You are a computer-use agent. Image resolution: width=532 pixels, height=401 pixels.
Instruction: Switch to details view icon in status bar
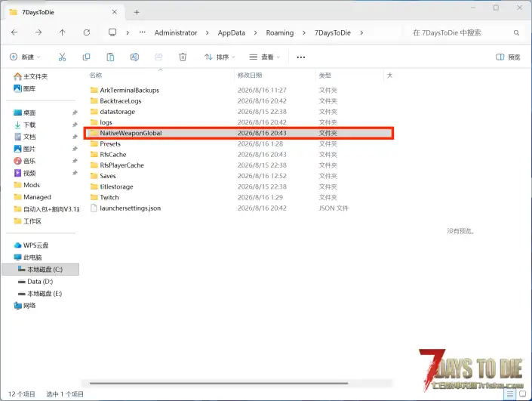(x=510, y=394)
